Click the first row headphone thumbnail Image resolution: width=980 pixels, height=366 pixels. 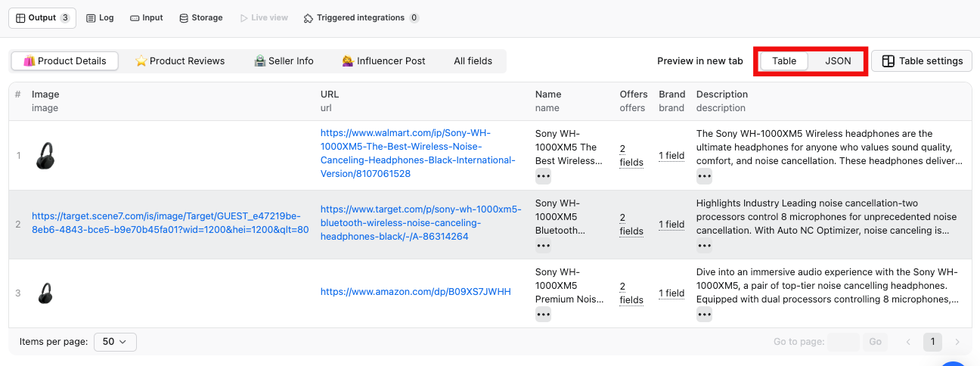tap(45, 156)
